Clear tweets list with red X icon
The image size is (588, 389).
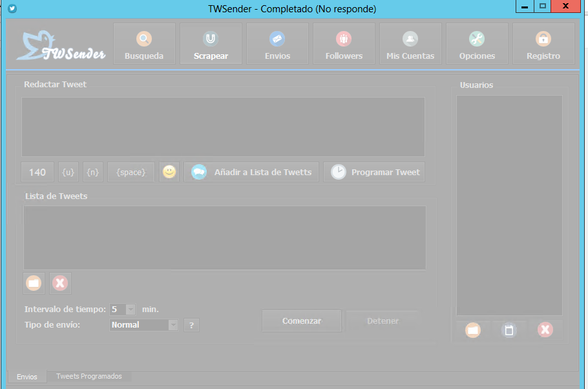[x=60, y=283]
